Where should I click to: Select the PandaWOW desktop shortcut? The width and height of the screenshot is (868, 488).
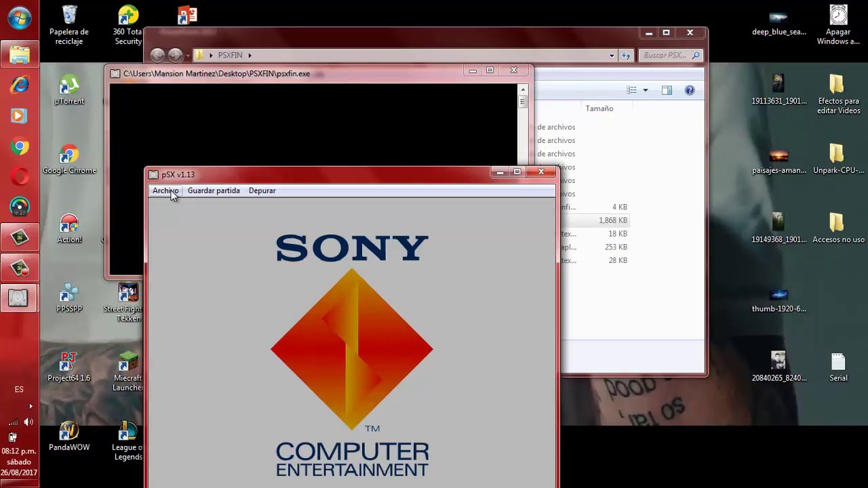click(x=69, y=436)
